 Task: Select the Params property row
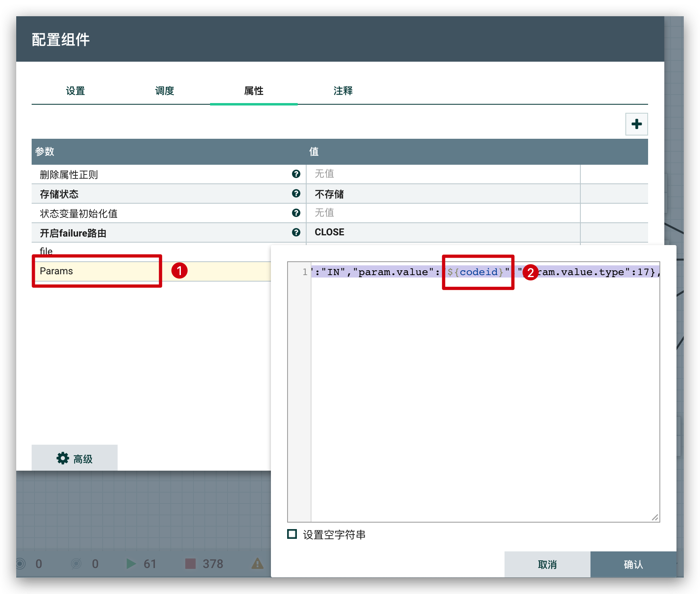[97, 271]
